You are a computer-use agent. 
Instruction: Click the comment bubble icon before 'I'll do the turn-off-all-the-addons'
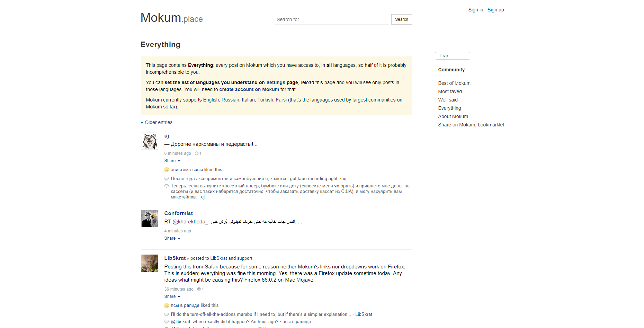(167, 314)
